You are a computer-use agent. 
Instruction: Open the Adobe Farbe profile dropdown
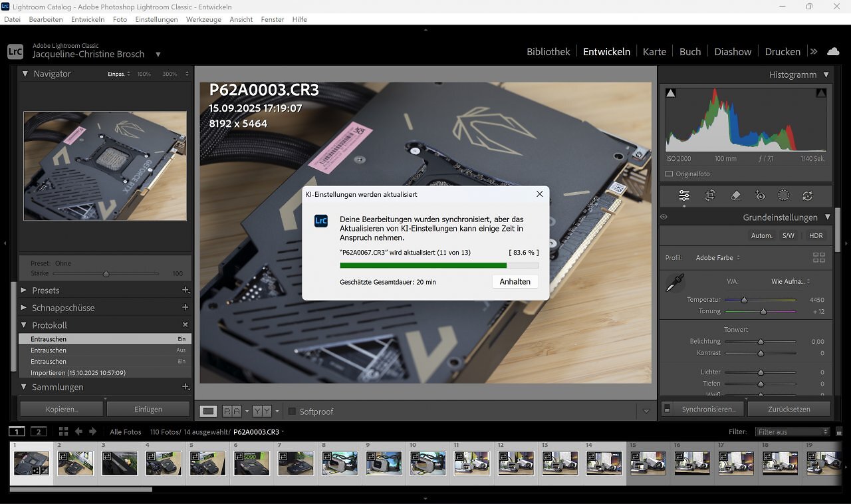pyautogui.click(x=717, y=257)
